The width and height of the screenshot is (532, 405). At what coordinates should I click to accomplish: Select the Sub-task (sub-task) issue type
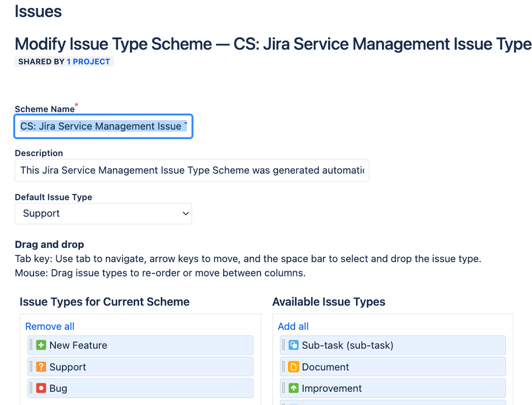click(x=392, y=345)
